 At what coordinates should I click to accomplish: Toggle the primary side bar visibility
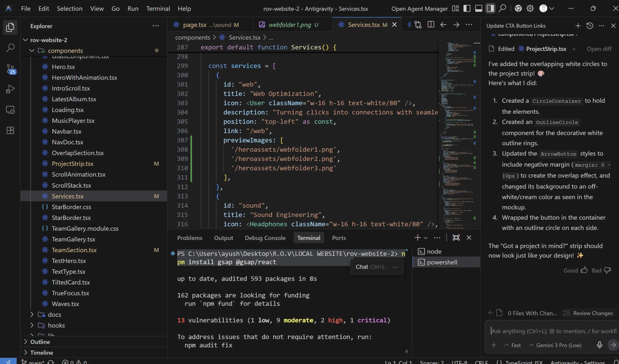467,8
